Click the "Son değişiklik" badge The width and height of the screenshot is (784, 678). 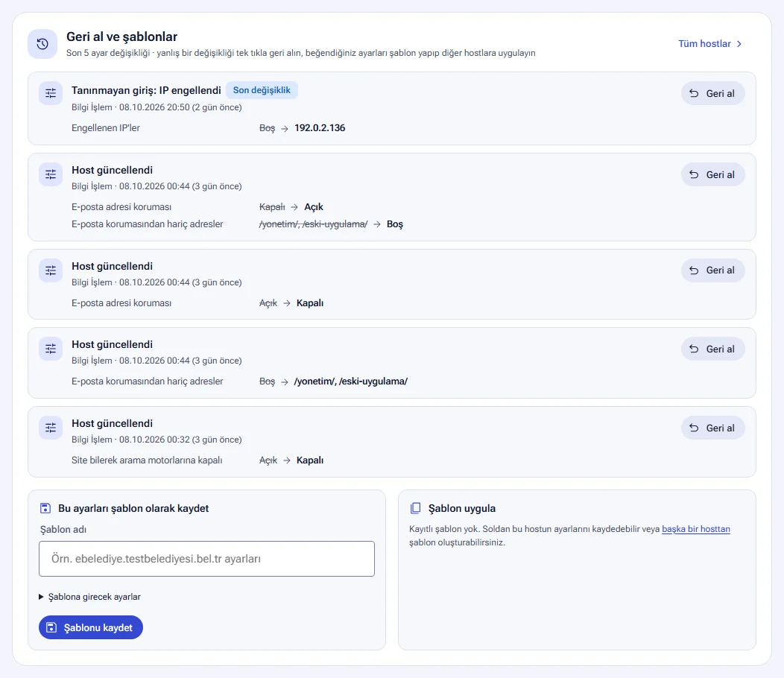(262, 90)
